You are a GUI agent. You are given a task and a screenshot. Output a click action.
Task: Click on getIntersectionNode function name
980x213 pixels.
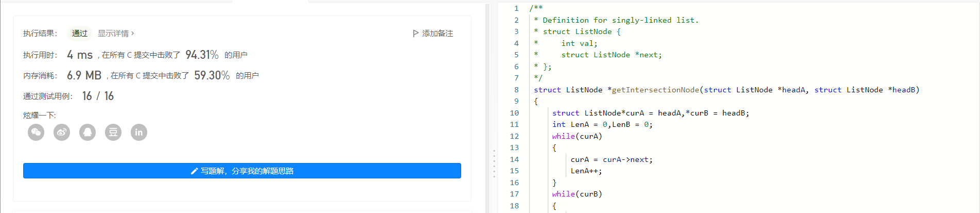coord(656,90)
